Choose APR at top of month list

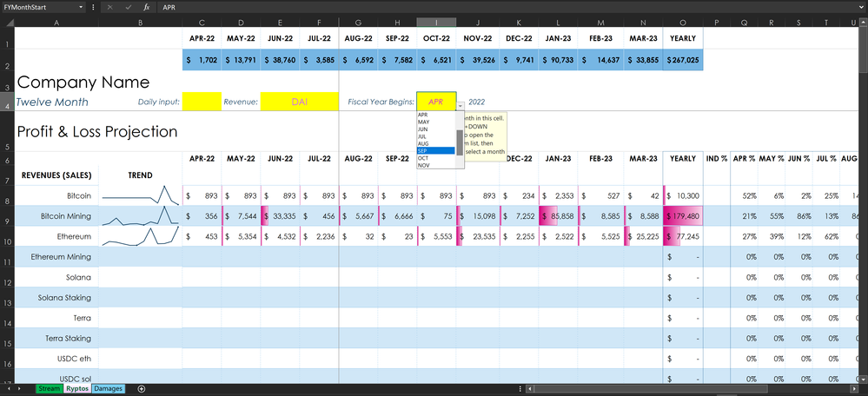pos(435,115)
